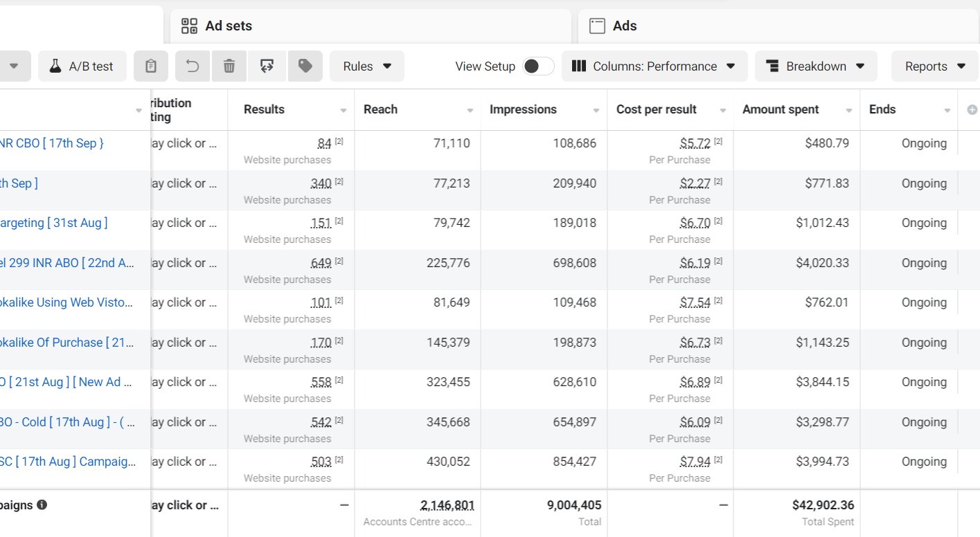Open the Rules dropdown
The image size is (980, 537).
[367, 66]
